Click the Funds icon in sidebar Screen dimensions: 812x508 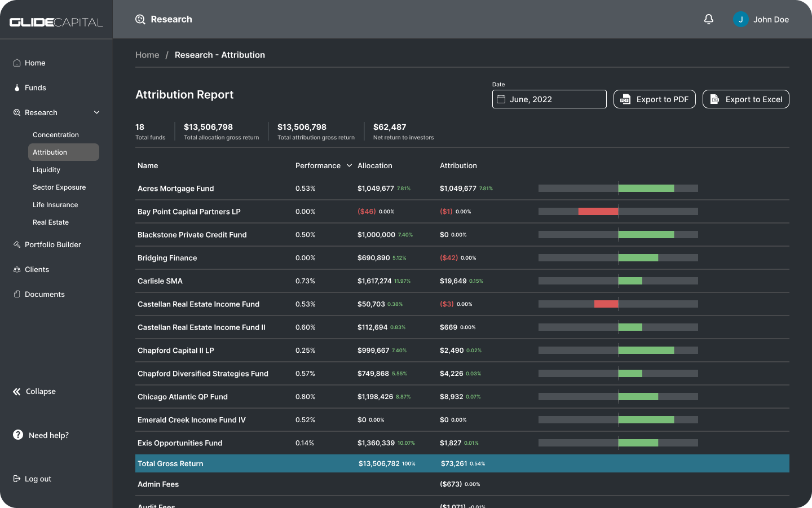point(17,87)
